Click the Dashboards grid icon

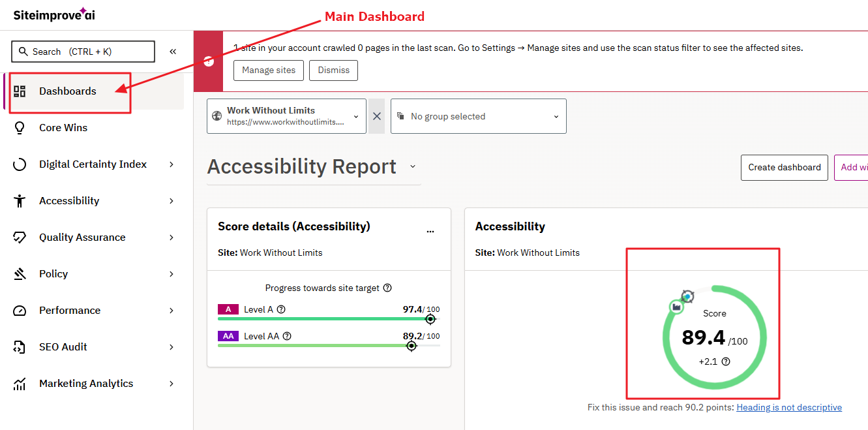[x=20, y=91]
